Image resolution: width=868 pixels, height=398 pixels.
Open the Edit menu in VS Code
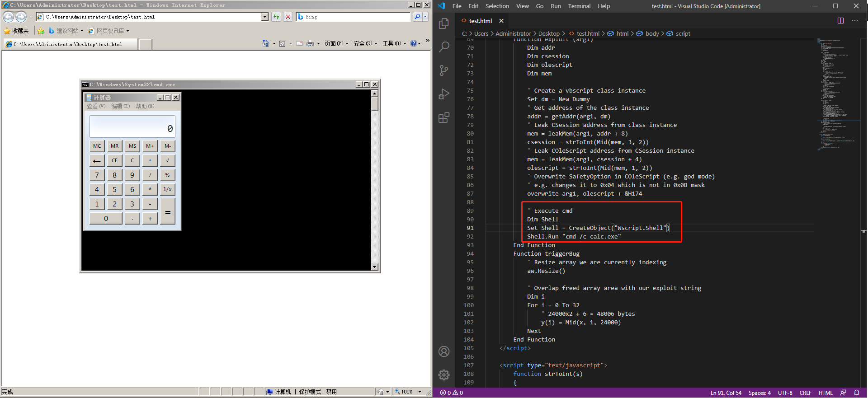pos(473,6)
